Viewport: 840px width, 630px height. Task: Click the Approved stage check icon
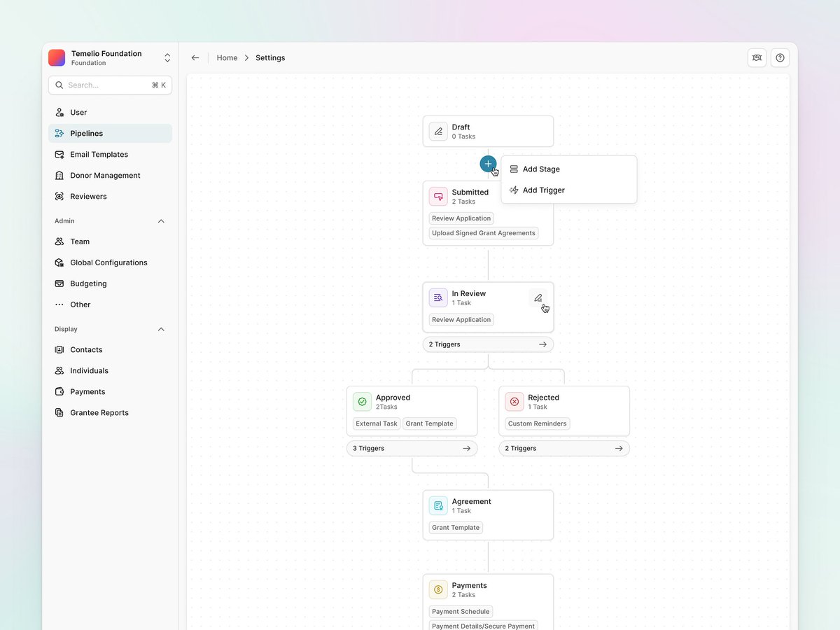[362, 402]
